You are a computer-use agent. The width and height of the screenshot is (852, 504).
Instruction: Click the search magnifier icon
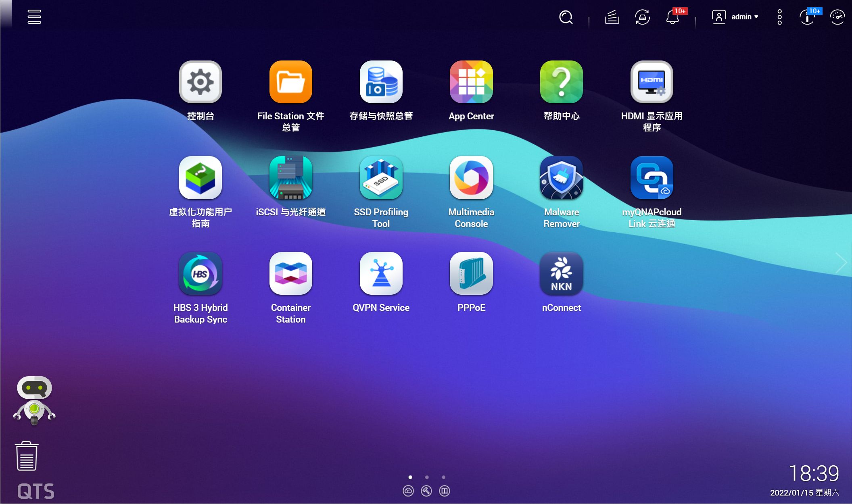566,17
